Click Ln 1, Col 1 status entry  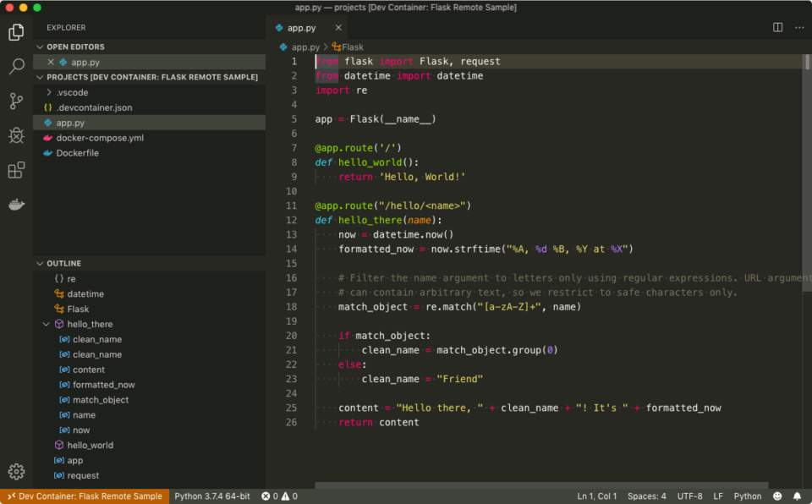(x=596, y=496)
